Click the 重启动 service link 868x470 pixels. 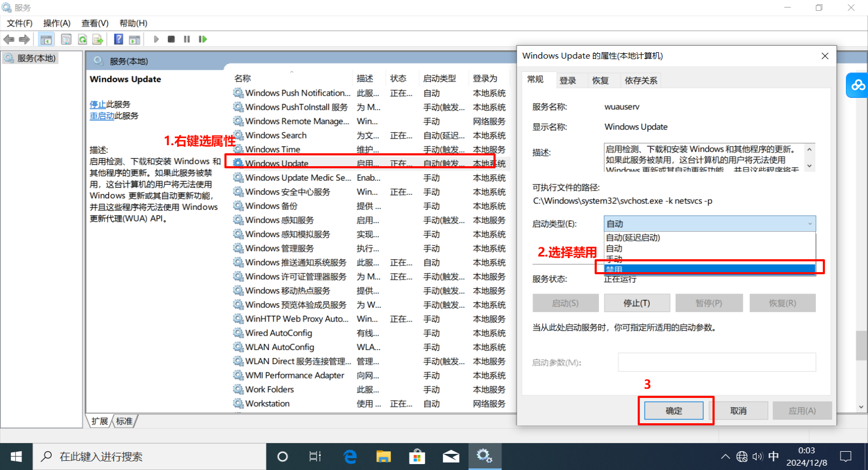coord(102,116)
